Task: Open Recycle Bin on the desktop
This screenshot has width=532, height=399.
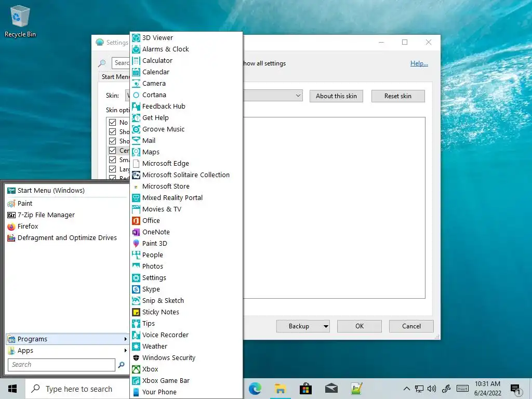Action: 20,21
